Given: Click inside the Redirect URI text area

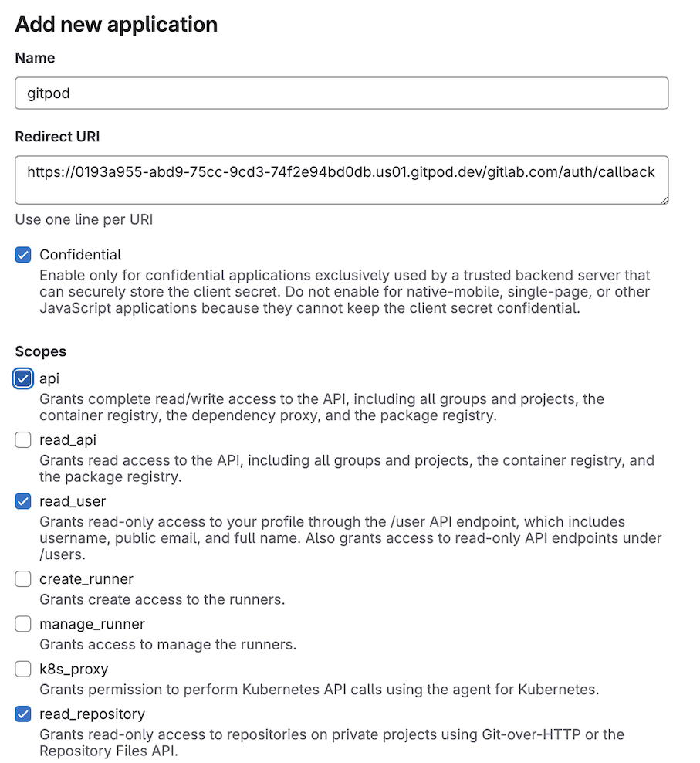Looking at the screenshot, I should point(341,180).
